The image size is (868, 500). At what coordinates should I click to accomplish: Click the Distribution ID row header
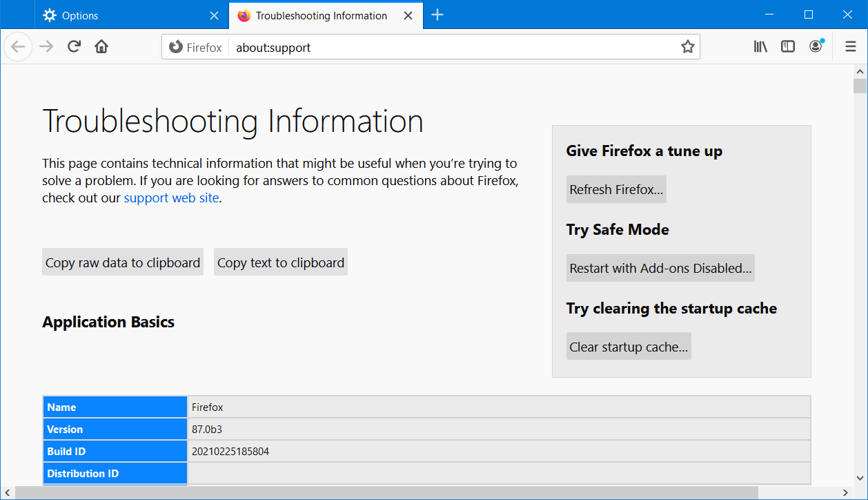pos(115,473)
